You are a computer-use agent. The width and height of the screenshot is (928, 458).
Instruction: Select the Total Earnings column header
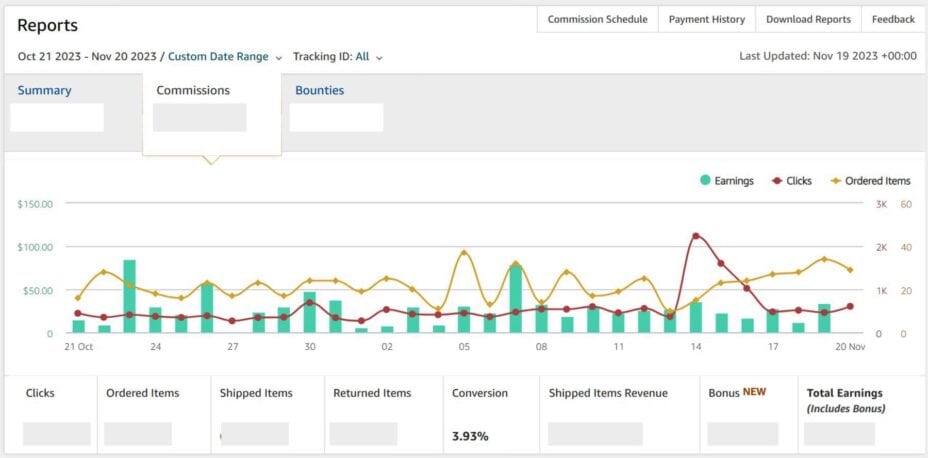[847, 393]
